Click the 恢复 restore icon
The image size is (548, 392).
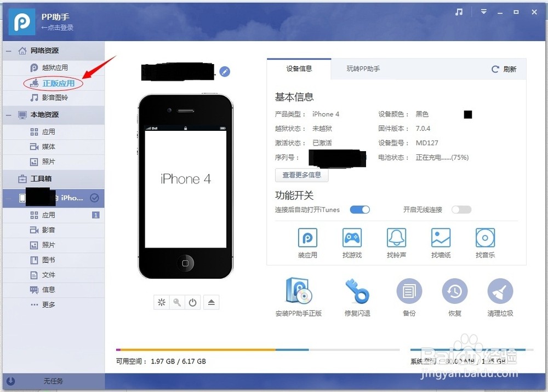pyautogui.click(x=455, y=291)
